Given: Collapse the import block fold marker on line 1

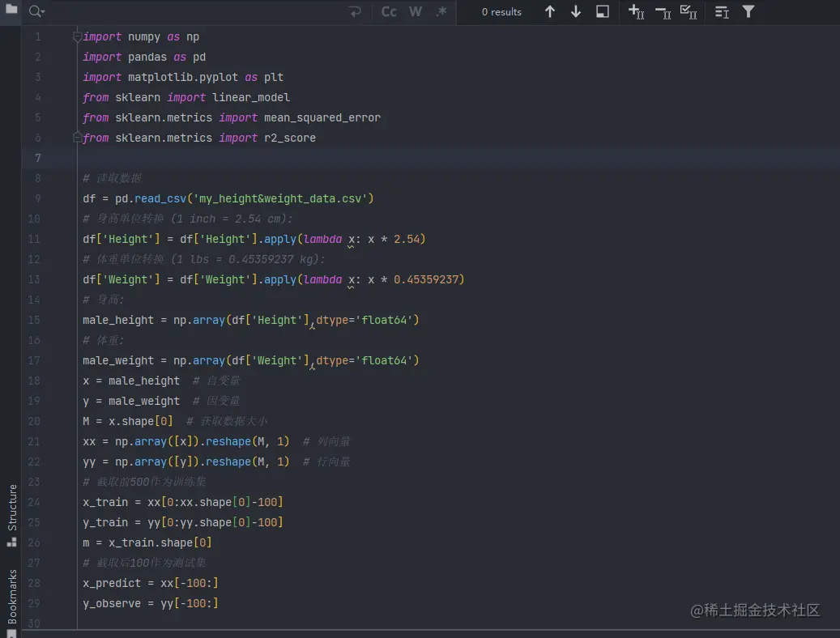Looking at the screenshot, I should pyautogui.click(x=77, y=36).
